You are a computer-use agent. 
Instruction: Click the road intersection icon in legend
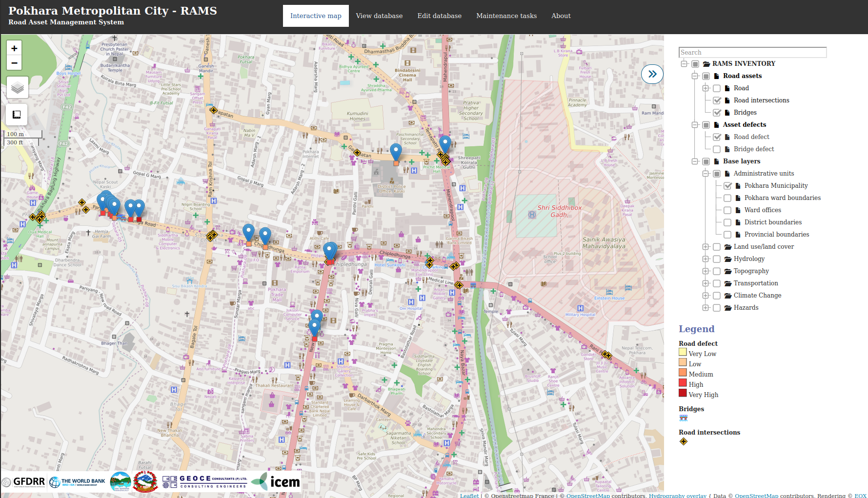(x=683, y=441)
